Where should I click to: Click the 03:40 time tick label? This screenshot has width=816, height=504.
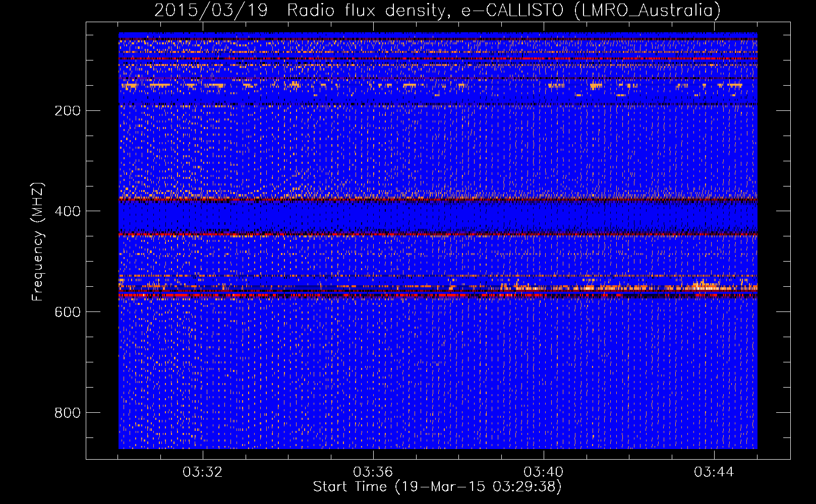(544, 472)
